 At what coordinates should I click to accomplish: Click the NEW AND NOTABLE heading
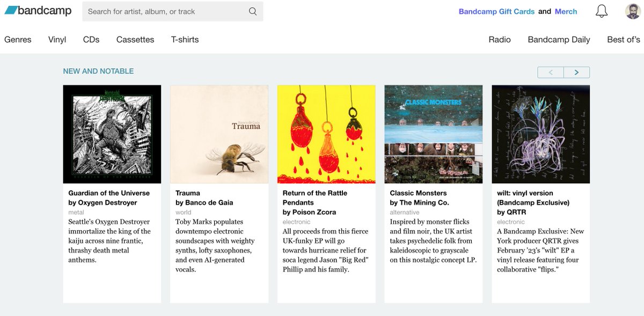click(x=98, y=71)
